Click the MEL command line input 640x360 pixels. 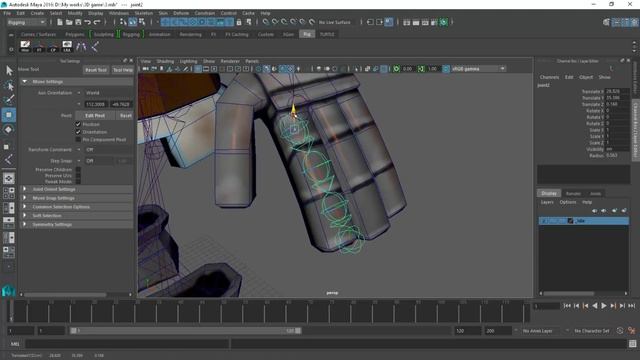point(127,344)
